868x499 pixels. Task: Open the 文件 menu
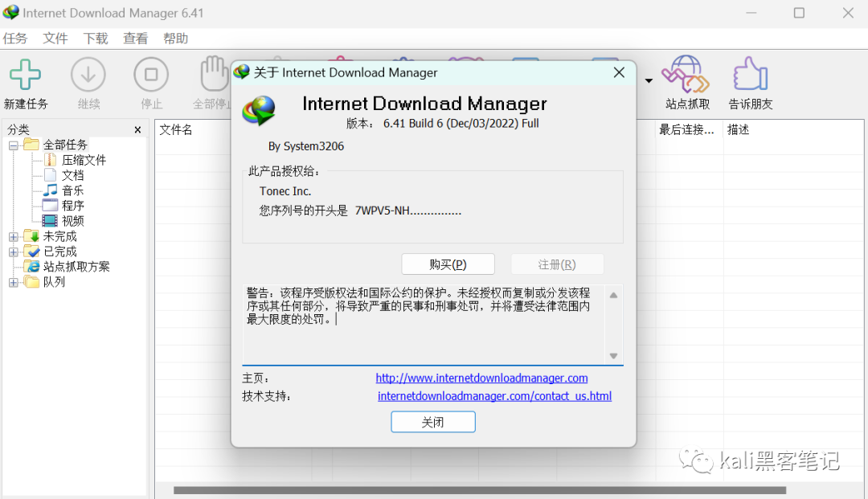tap(55, 39)
